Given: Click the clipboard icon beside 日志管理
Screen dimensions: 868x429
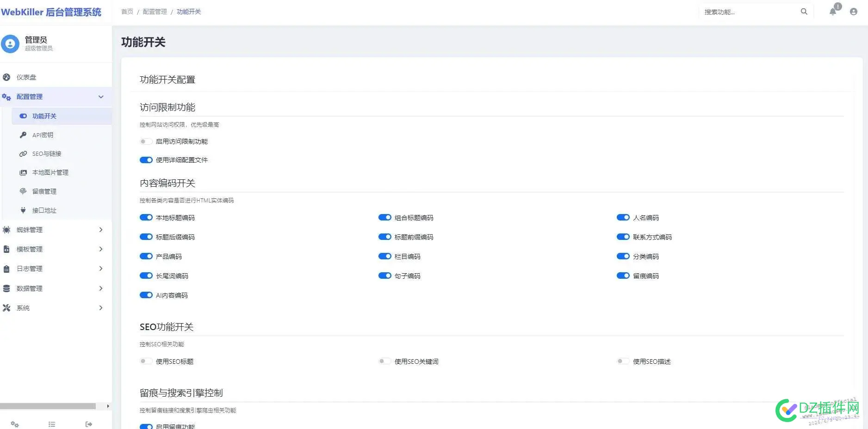Looking at the screenshot, I should click(x=6, y=269).
